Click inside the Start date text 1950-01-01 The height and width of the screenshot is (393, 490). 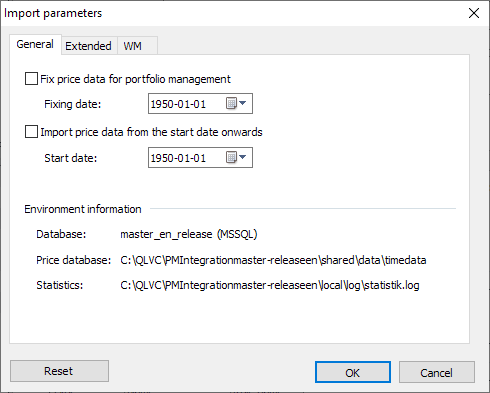(x=178, y=158)
